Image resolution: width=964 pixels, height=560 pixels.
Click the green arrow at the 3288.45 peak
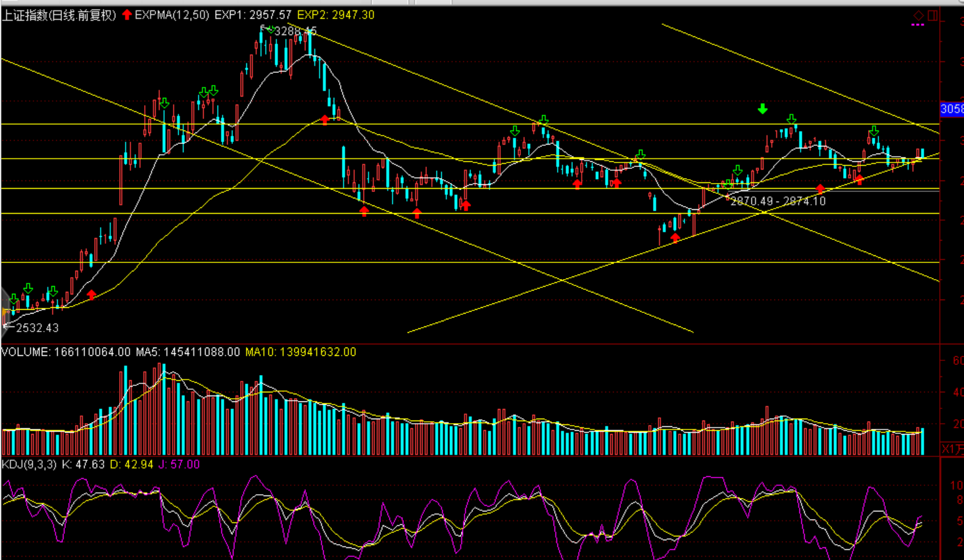click(x=271, y=29)
